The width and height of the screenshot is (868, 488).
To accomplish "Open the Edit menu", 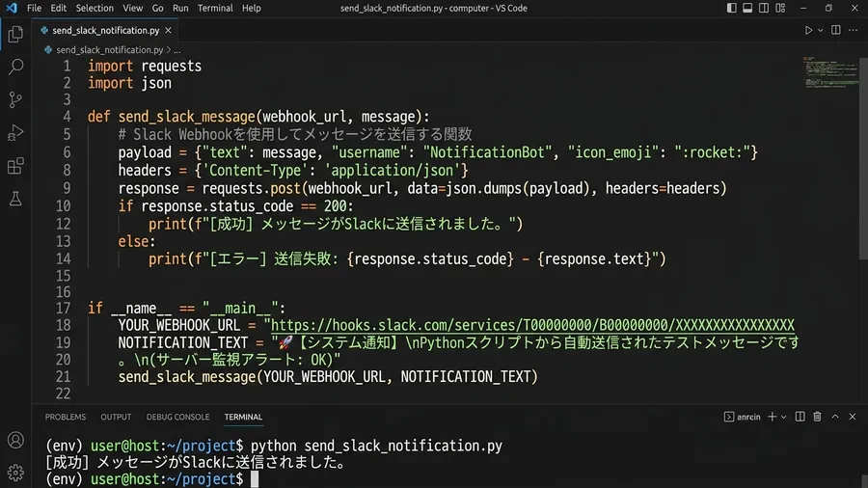I will (58, 8).
